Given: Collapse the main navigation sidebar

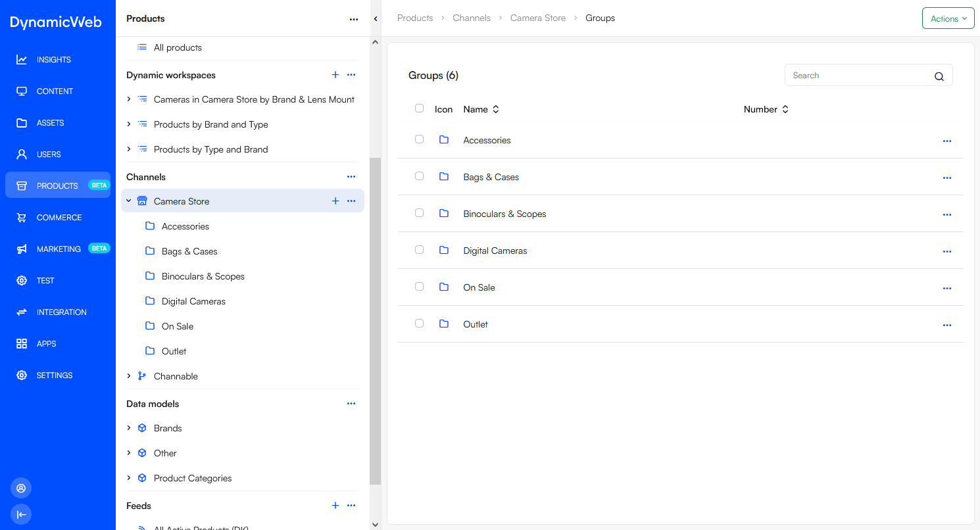Looking at the screenshot, I should (21, 514).
